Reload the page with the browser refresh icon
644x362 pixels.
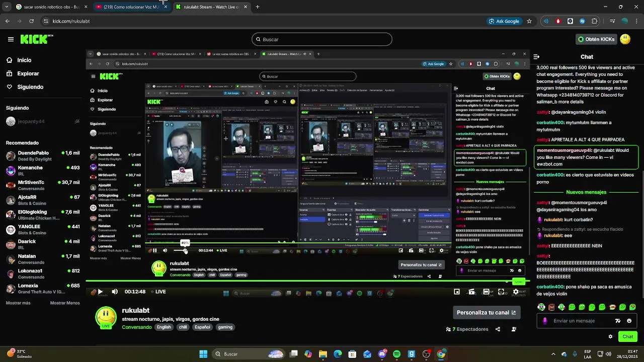point(31,21)
